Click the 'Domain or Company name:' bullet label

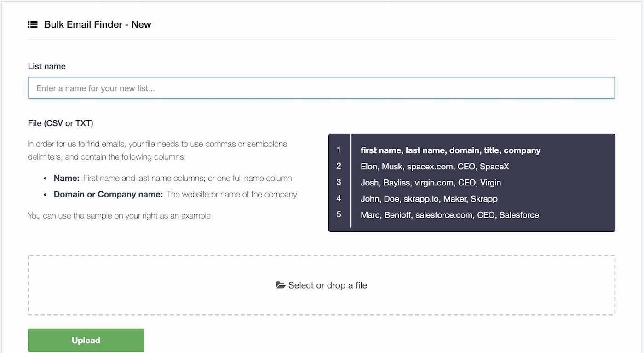pos(108,194)
